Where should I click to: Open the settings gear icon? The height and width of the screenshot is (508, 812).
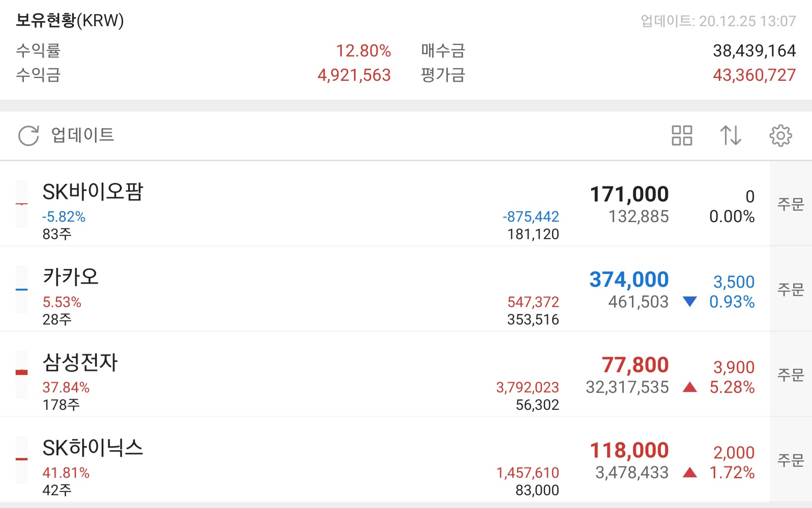780,136
